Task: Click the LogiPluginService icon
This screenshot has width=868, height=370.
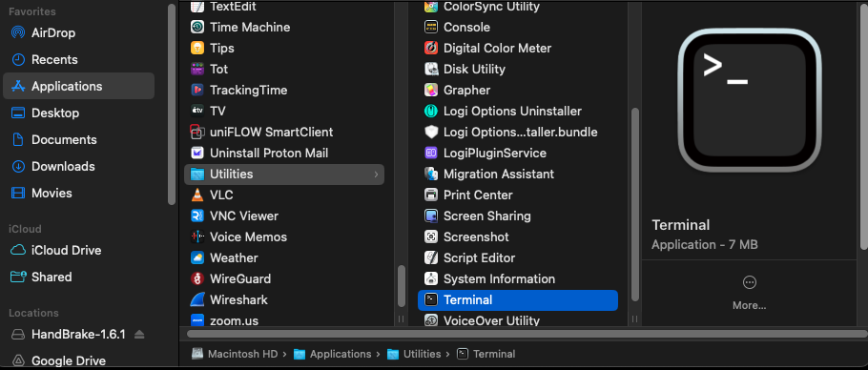Action: click(x=431, y=153)
